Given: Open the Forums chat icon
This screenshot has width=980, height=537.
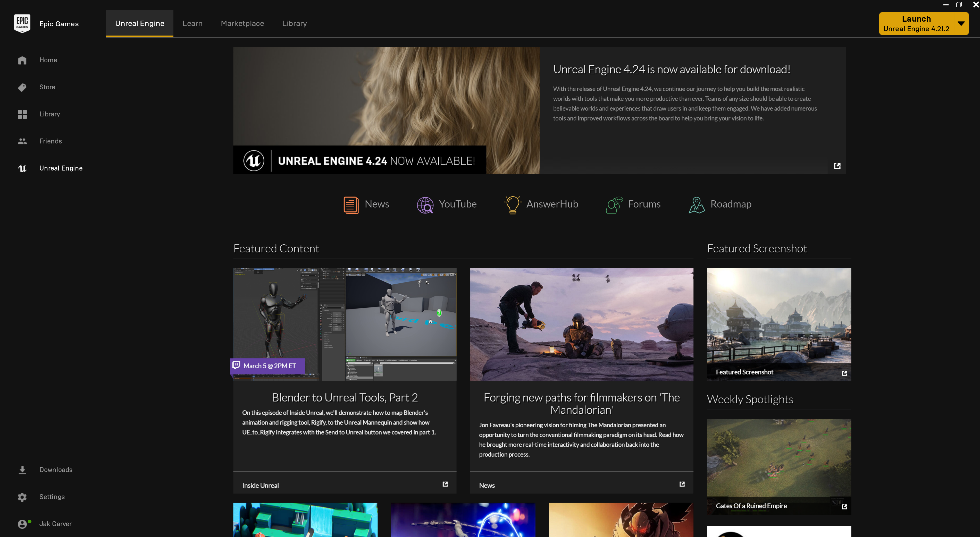Looking at the screenshot, I should (614, 204).
